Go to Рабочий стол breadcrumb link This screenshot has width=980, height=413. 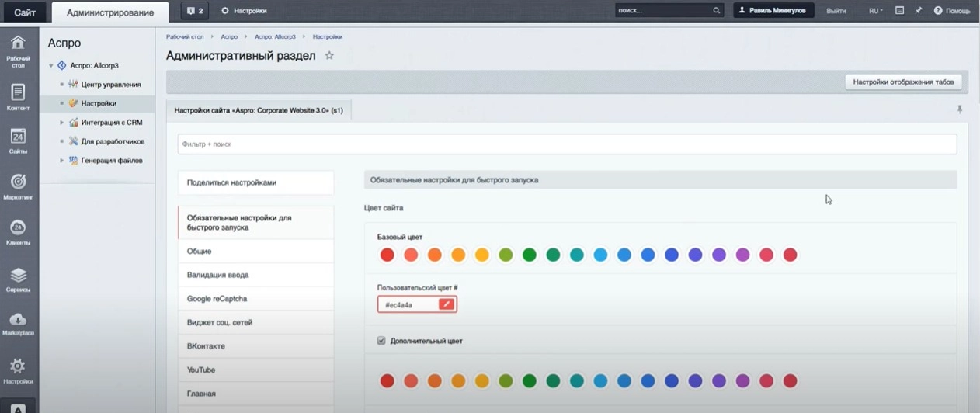coord(184,36)
